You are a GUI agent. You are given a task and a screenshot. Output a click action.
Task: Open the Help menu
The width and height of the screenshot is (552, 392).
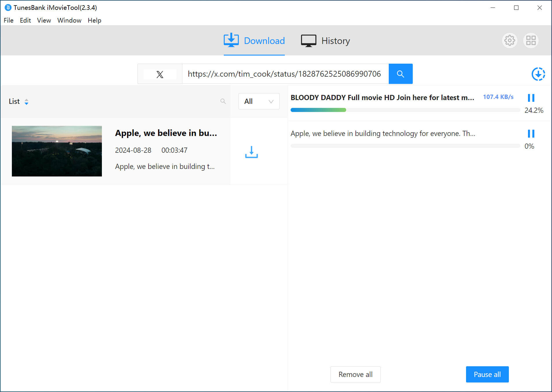(94, 20)
